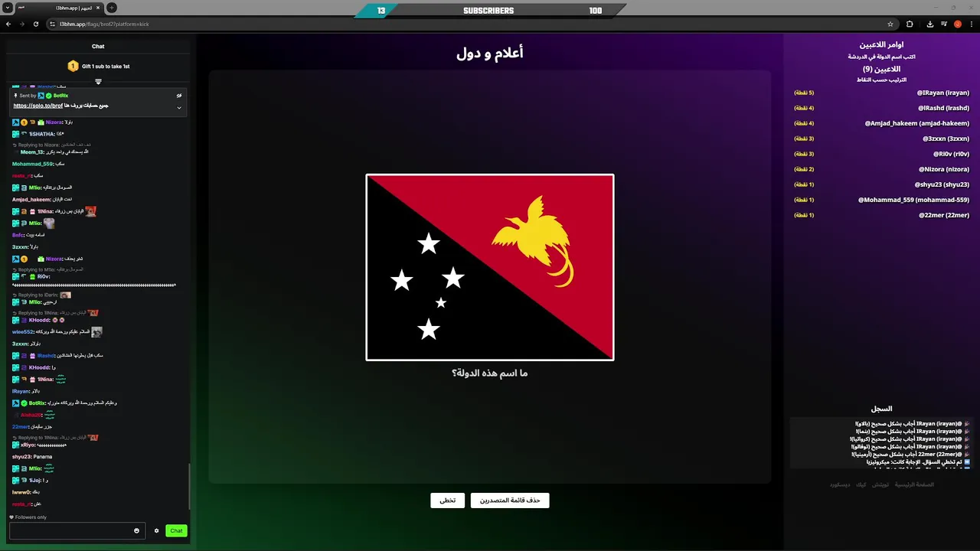This screenshot has width=980, height=551.
Task: Open the tab search dropdown
Action: pyautogui.click(x=7, y=8)
